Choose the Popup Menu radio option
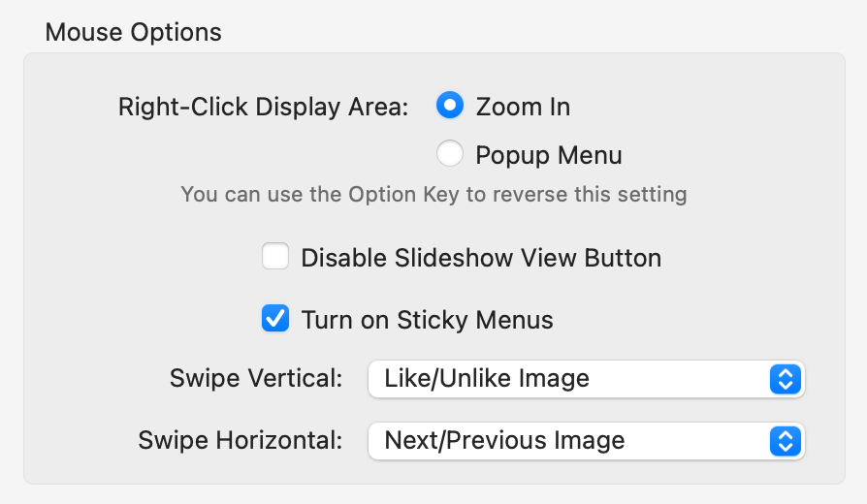The image size is (867, 504). pos(450,154)
